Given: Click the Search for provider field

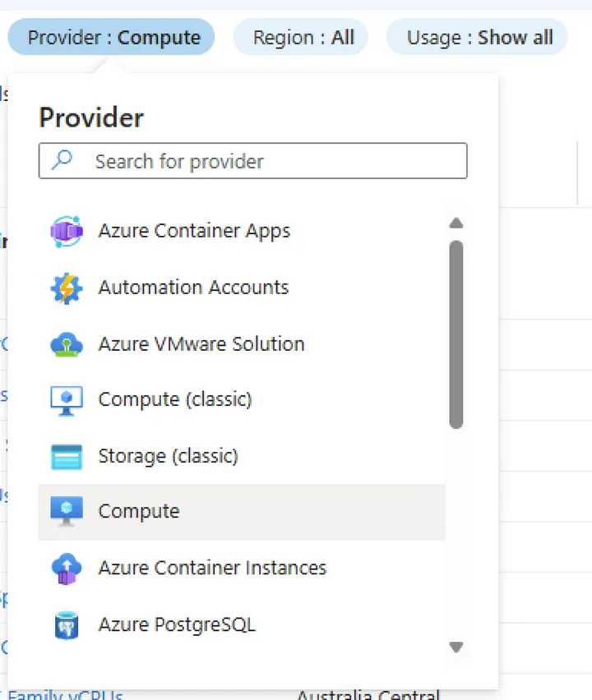Looking at the screenshot, I should tap(253, 161).
